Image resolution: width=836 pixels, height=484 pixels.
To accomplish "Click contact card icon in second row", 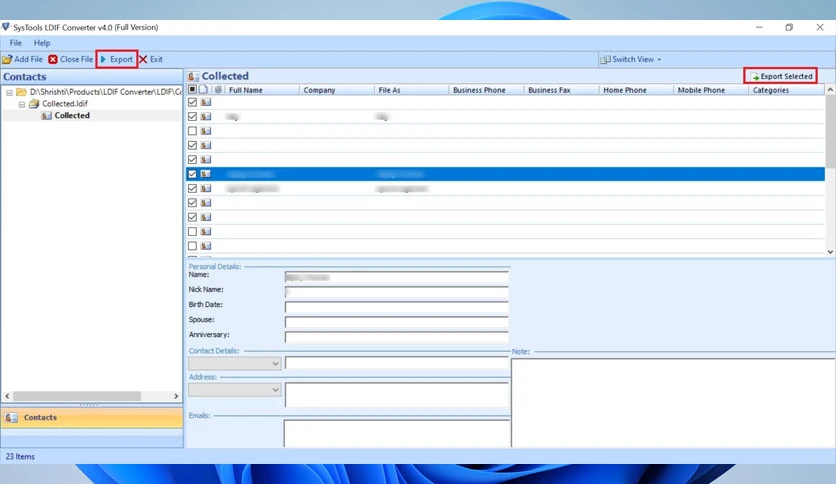I will pyautogui.click(x=206, y=116).
